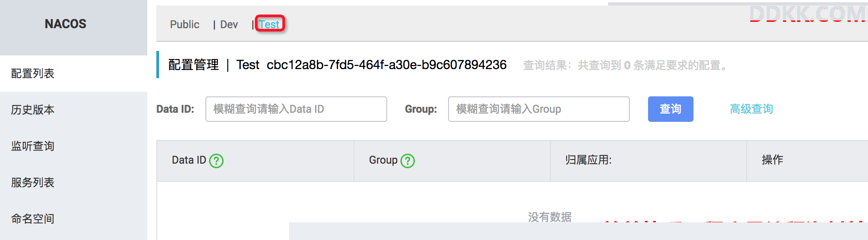Focus the Data ID search input field
868x240 pixels.
(x=296, y=109)
